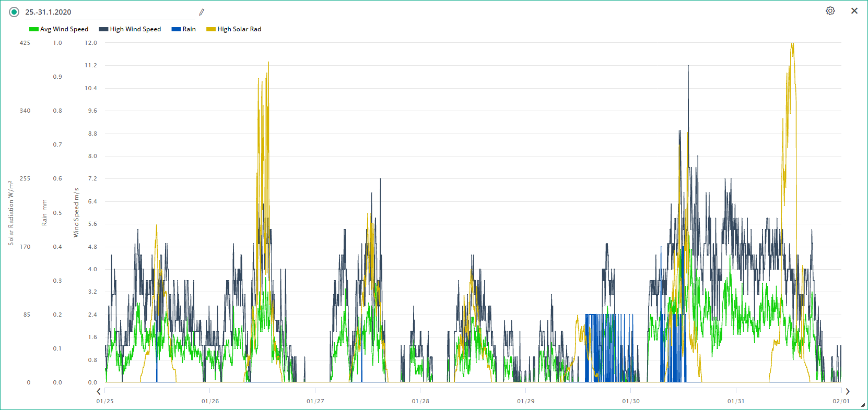The height and width of the screenshot is (410, 868).
Task: Click the 02/01 date label on axis
Action: (841, 401)
